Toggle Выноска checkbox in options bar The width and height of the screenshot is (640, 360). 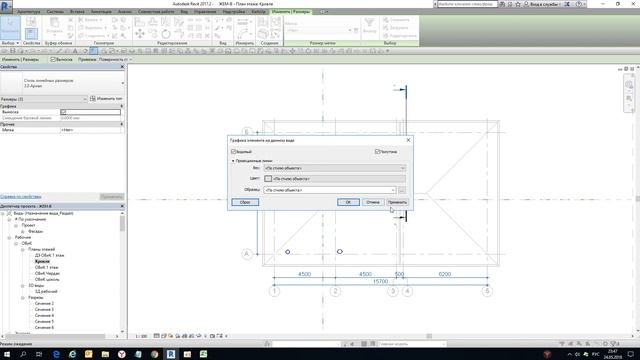click(x=53, y=60)
